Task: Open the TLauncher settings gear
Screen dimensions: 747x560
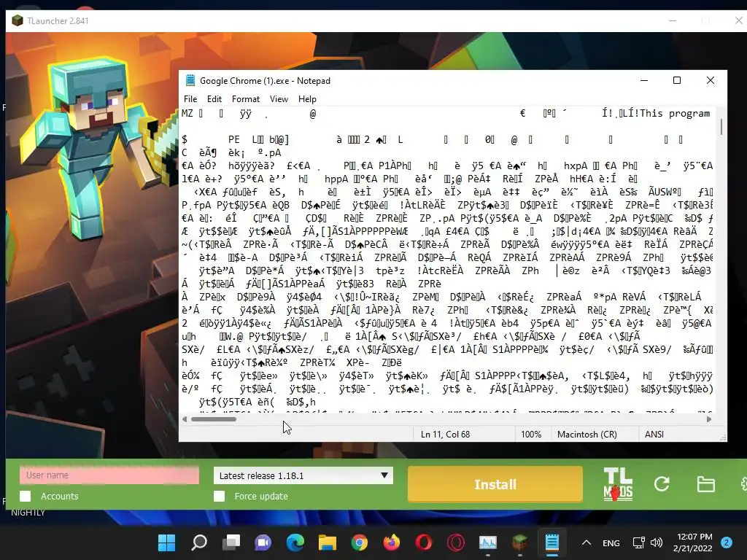Action: point(743,484)
